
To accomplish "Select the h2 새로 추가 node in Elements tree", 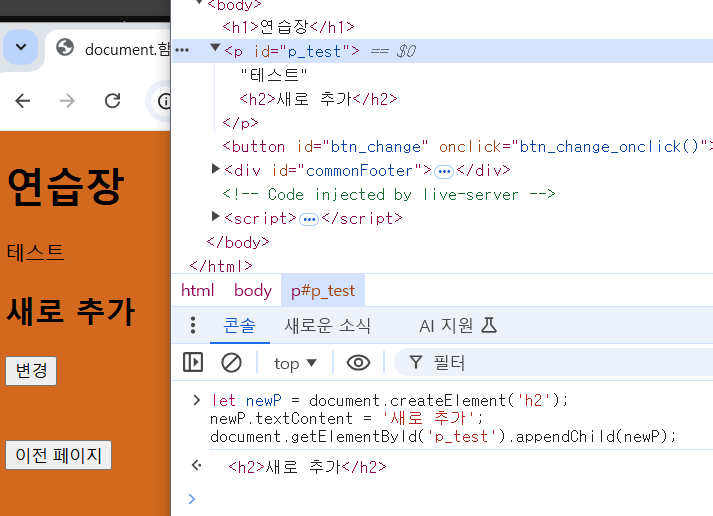I will tap(318, 99).
